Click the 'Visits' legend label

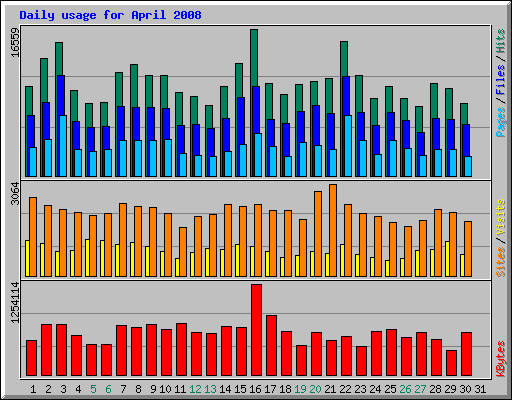click(x=500, y=217)
